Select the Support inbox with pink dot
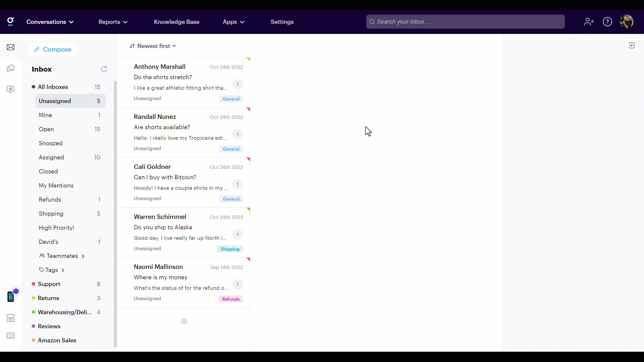Image resolution: width=644 pixels, height=362 pixels. [49, 284]
